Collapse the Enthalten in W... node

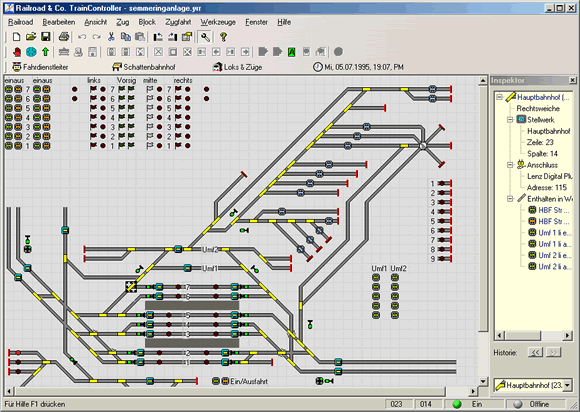tap(510, 199)
